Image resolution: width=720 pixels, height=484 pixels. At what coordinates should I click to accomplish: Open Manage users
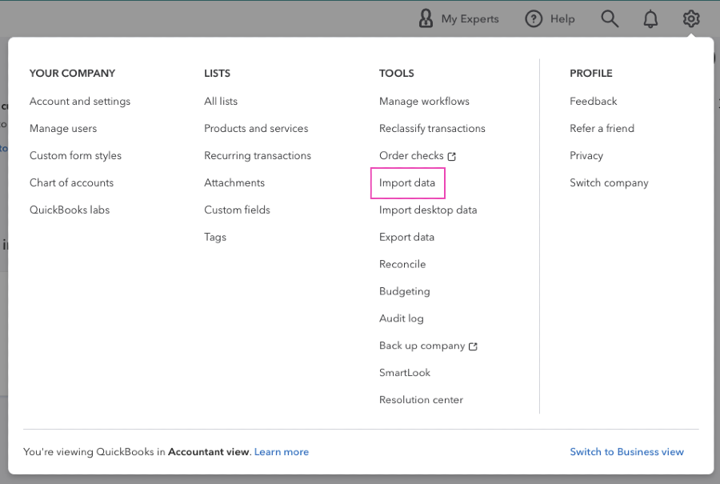[63, 129]
